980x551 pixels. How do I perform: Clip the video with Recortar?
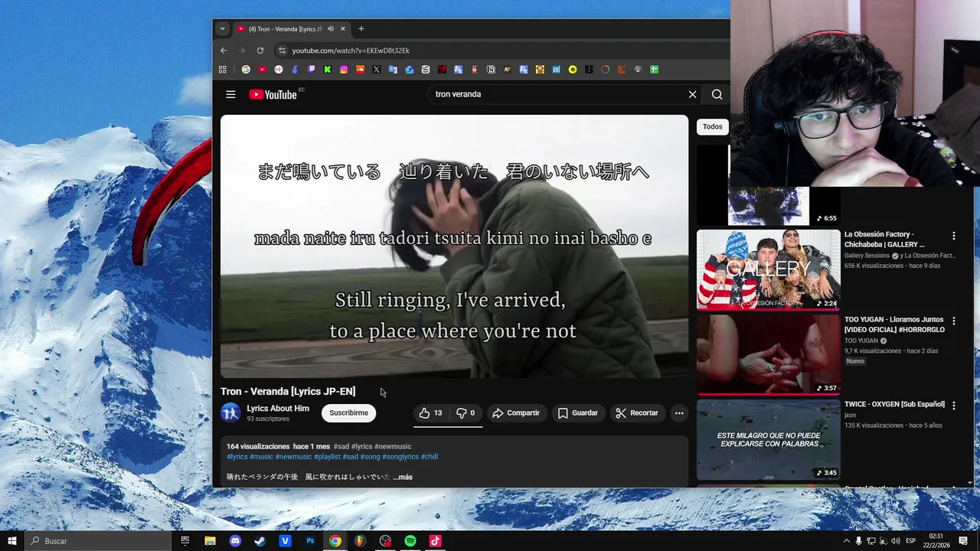637,413
